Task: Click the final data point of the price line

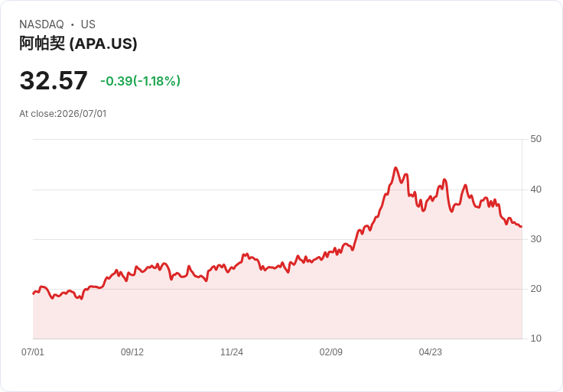Action: pos(522,227)
